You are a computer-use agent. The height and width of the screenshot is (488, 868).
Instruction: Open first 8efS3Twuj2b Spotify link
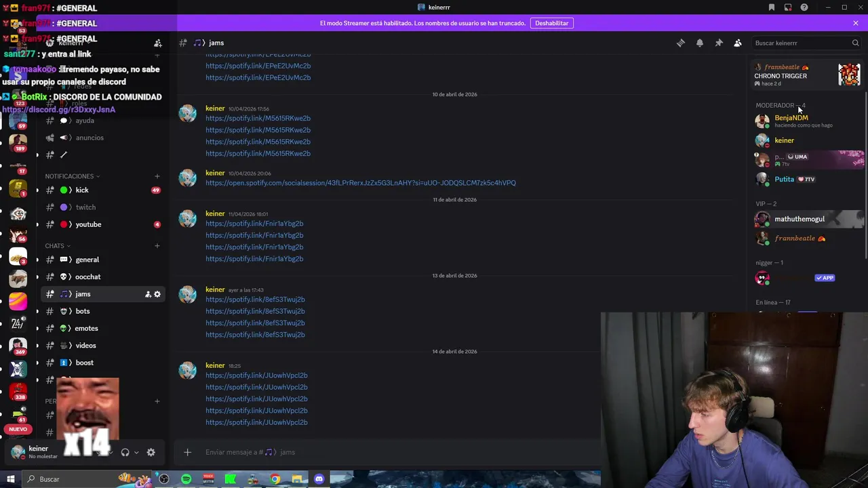tap(255, 300)
